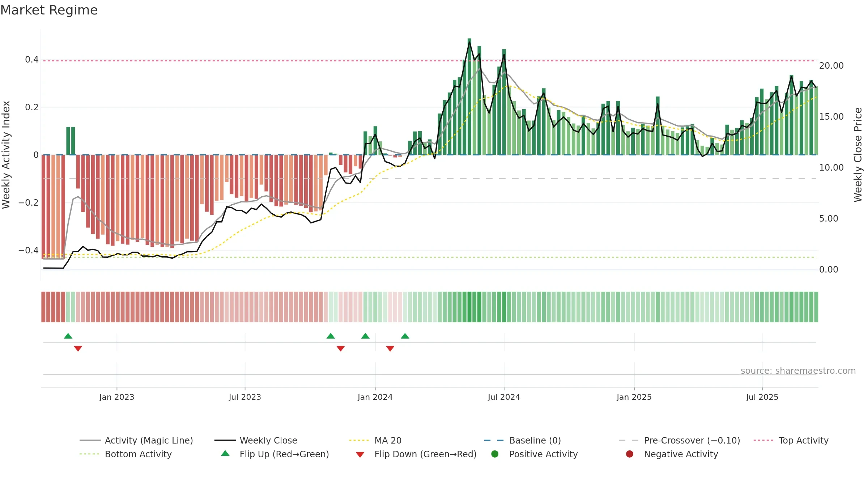Toggle the Flip Down (Green→Red) legend entry
Image resolution: width=868 pixels, height=488 pixels.
(x=416, y=454)
